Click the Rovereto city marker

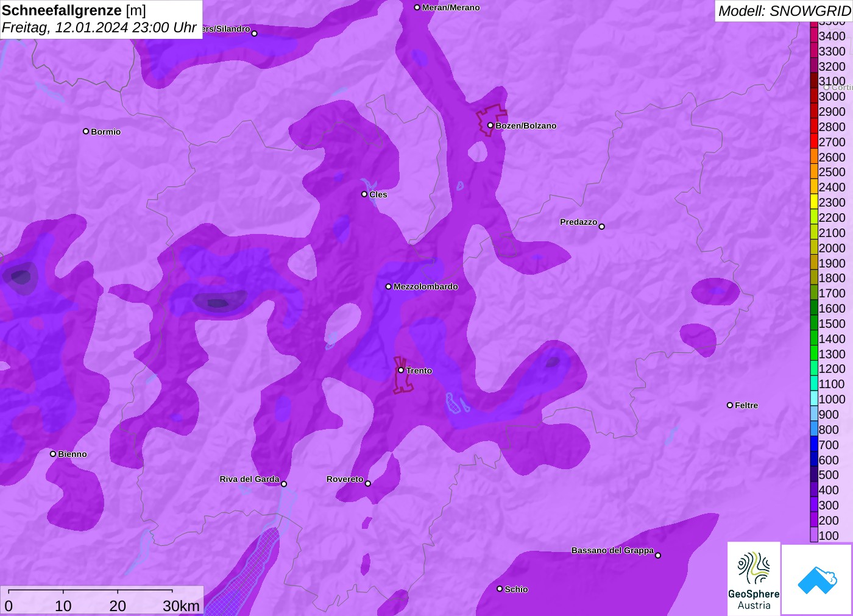[x=367, y=483]
